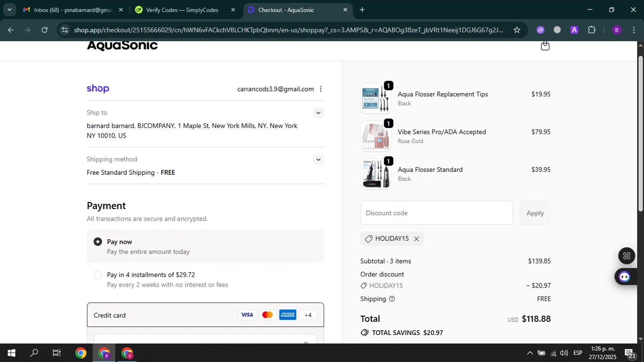The image size is (644, 362).
Task: Select the Checkout AquaSonic tab
Action: 298,9
